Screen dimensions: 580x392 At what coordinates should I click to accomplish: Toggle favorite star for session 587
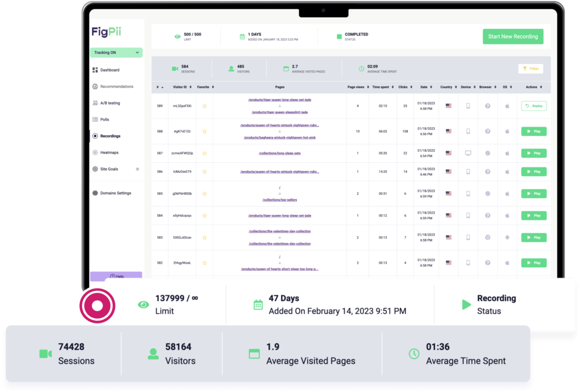point(204,153)
